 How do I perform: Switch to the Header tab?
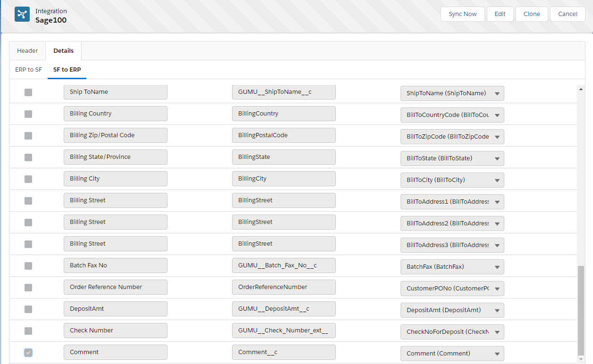(x=27, y=51)
